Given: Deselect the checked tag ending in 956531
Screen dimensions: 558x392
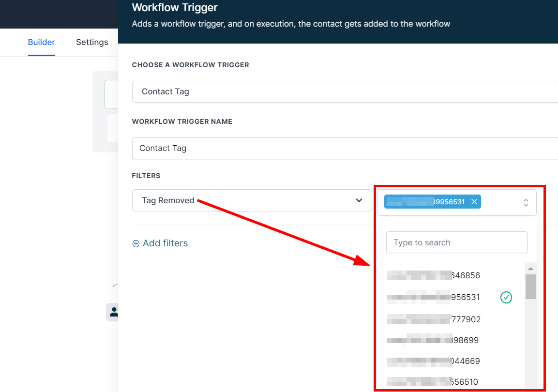Looking at the screenshot, I should 434,297.
